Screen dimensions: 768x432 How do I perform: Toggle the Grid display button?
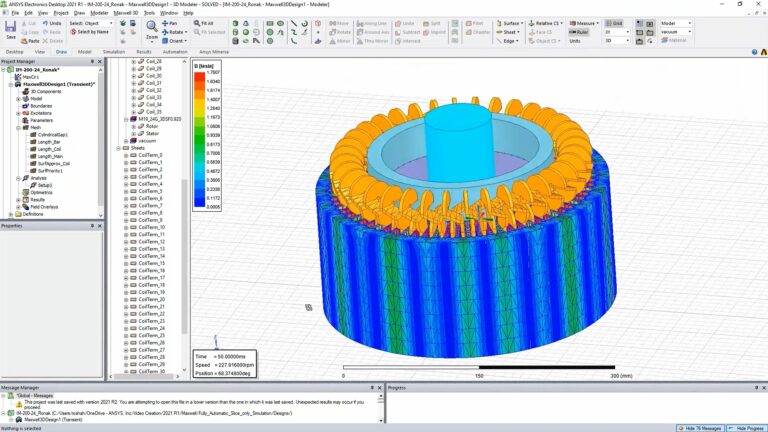[x=614, y=23]
